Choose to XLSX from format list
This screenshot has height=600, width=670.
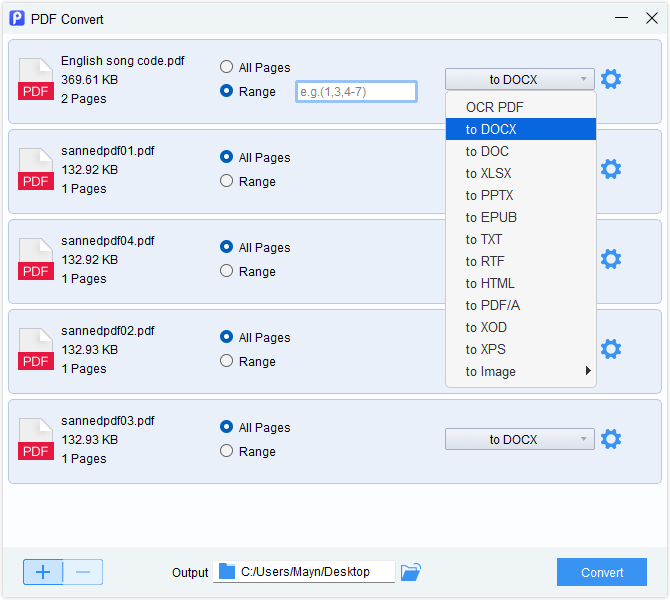click(x=488, y=173)
